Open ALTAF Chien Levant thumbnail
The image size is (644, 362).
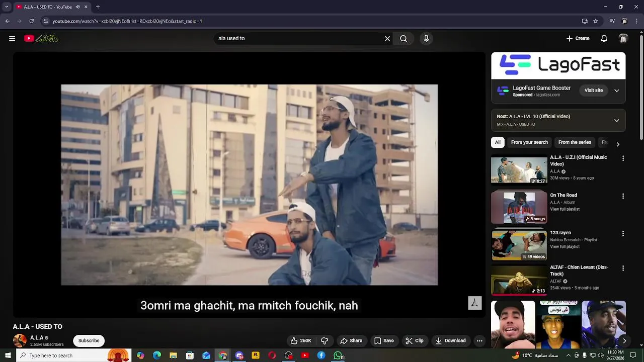tap(519, 280)
